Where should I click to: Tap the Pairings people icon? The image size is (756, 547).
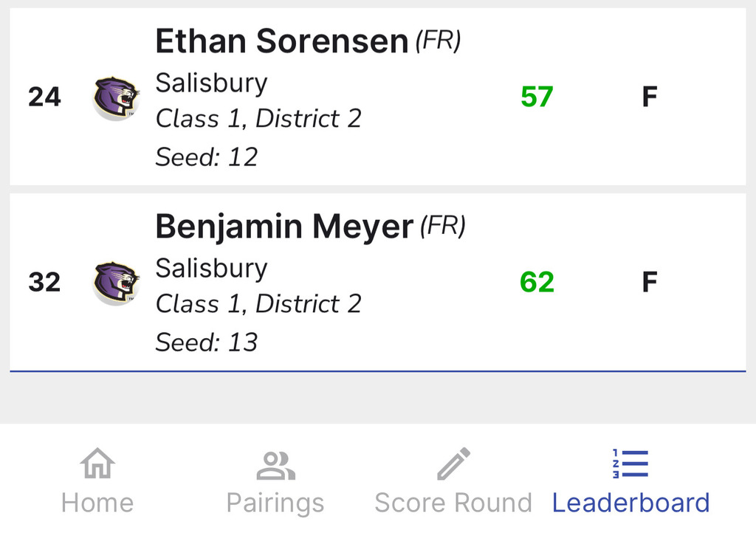275,464
